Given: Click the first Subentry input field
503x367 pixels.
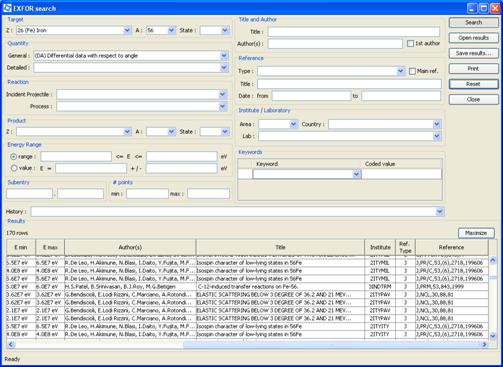Looking at the screenshot, I should (29, 193).
